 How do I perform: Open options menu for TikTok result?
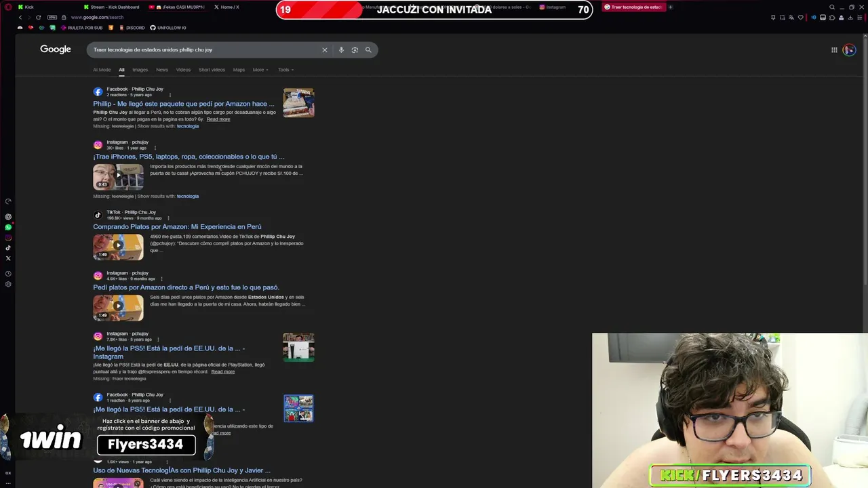168,218
